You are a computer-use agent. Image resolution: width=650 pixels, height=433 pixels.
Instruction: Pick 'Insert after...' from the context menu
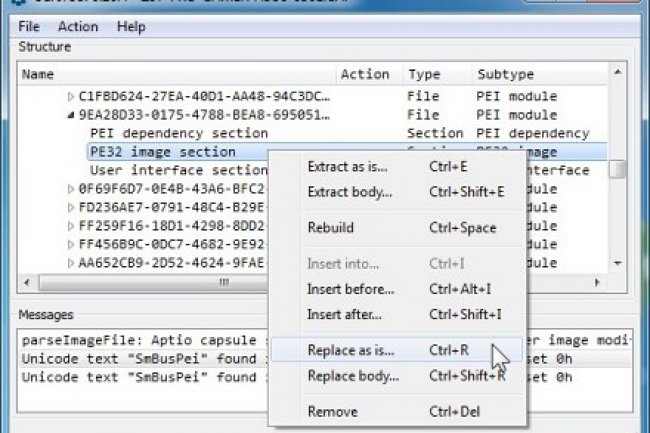(345, 315)
